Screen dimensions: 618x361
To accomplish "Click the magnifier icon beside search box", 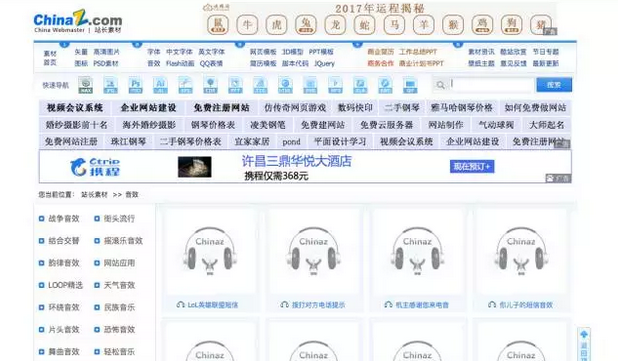I will (x=440, y=85).
